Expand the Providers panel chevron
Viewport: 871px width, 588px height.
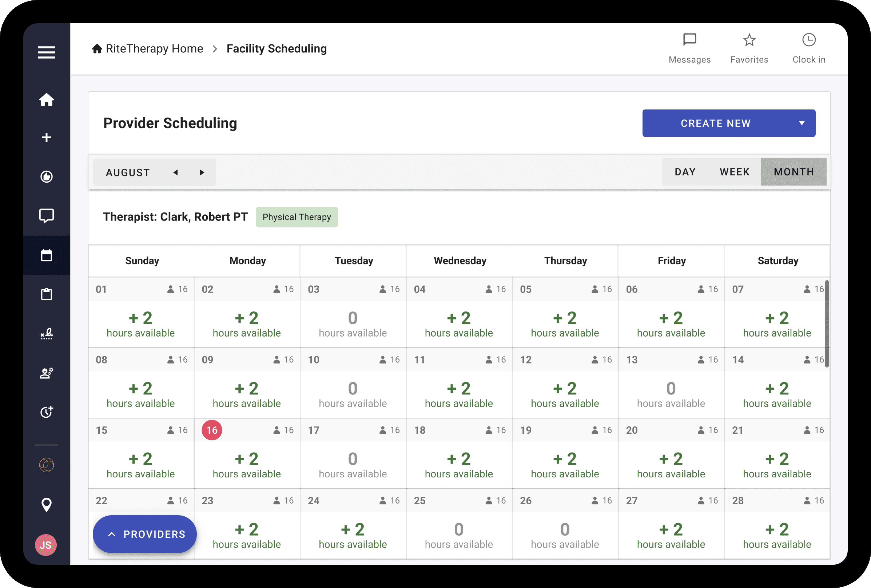coord(111,535)
